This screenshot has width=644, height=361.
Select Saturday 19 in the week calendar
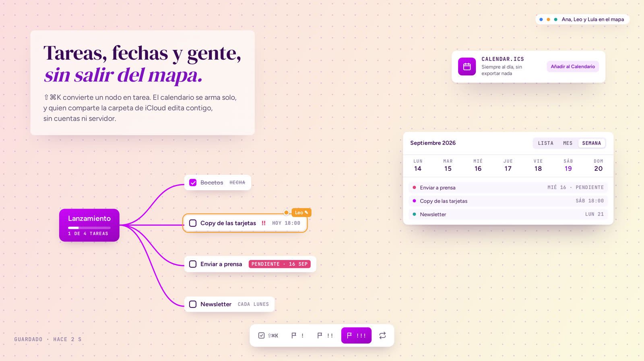tap(568, 165)
